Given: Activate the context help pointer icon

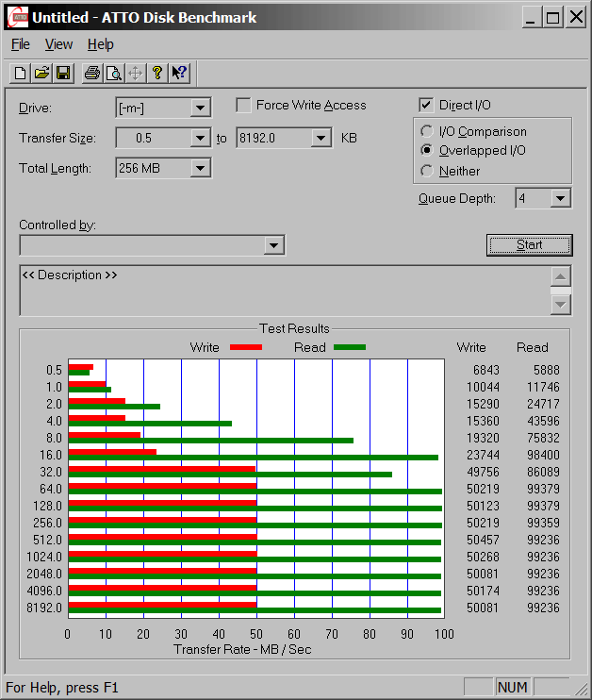Looking at the screenshot, I should (180, 73).
